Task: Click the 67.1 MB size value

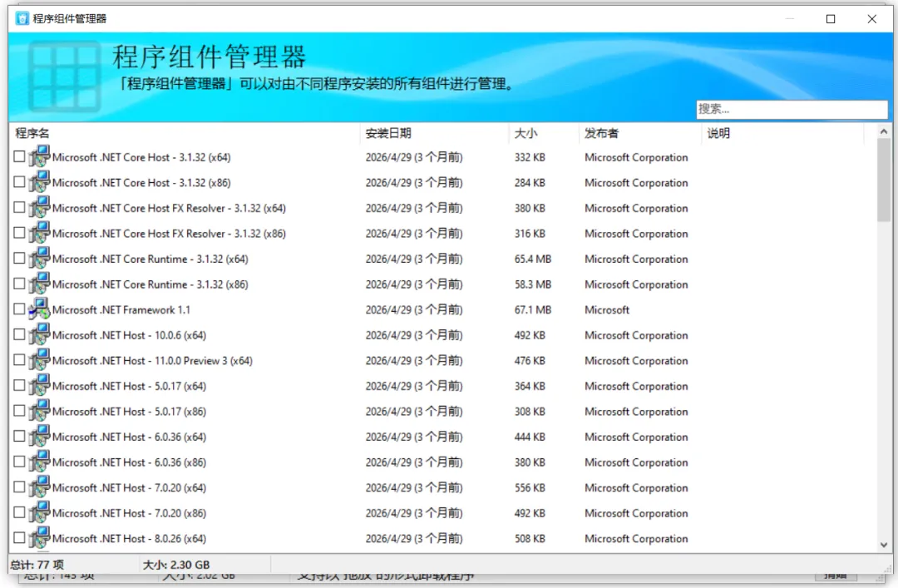Action: (x=533, y=309)
